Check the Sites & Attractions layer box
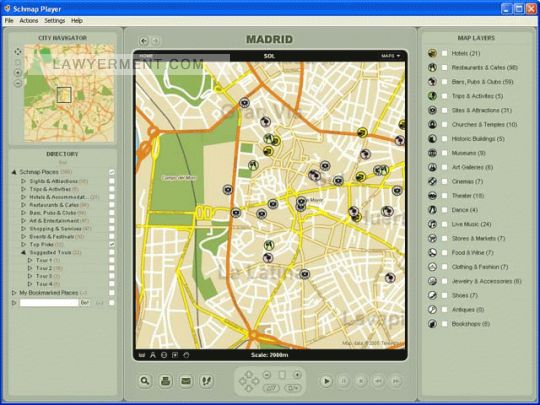The image size is (540, 405). [x=445, y=110]
